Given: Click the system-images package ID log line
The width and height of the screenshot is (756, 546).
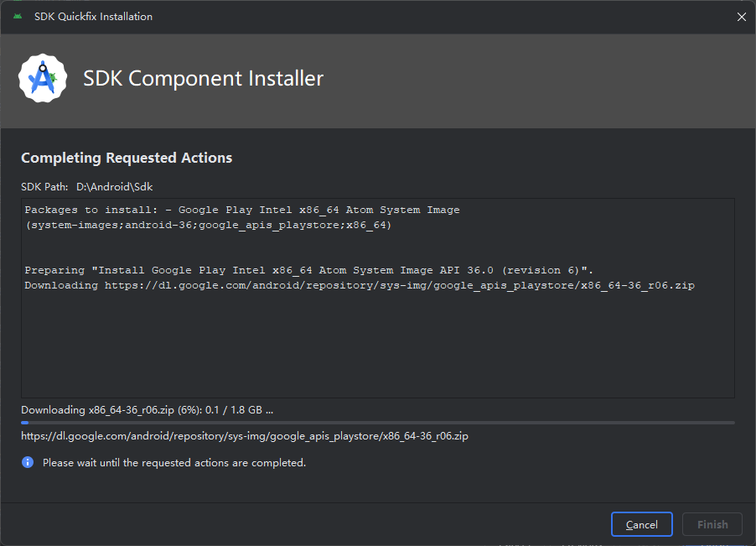Looking at the screenshot, I should point(208,225).
